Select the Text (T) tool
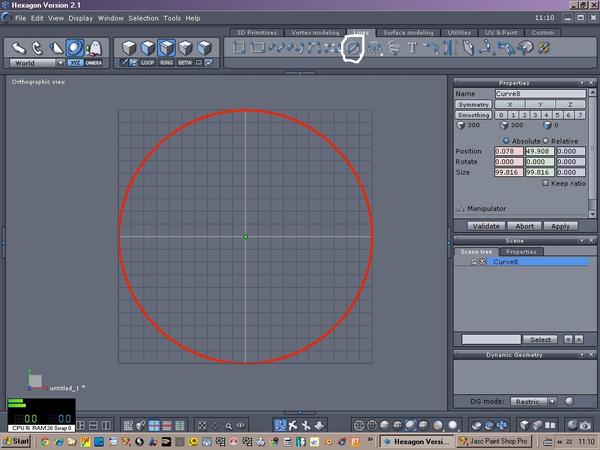The height and width of the screenshot is (450, 600). click(x=412, y=48)
